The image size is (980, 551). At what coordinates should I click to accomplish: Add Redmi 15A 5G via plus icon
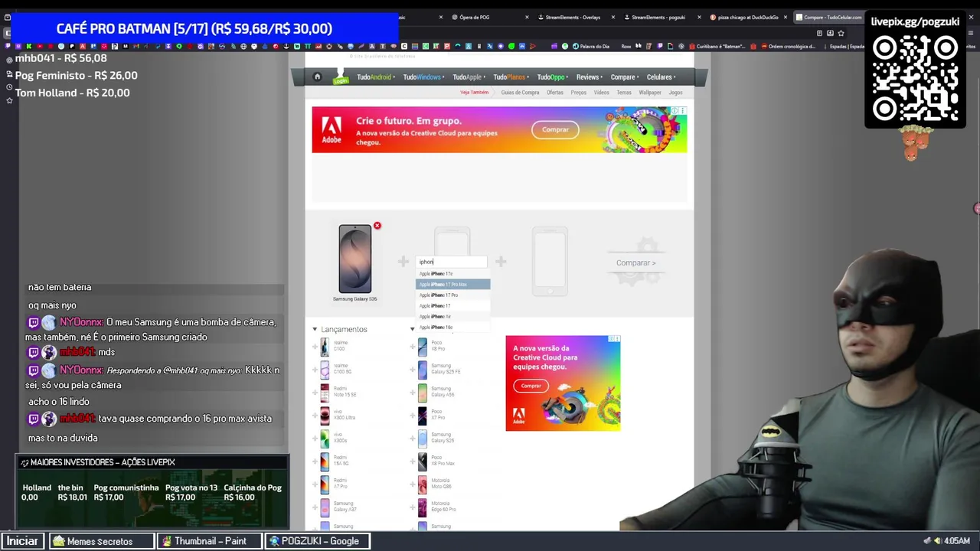click(315, 462)
